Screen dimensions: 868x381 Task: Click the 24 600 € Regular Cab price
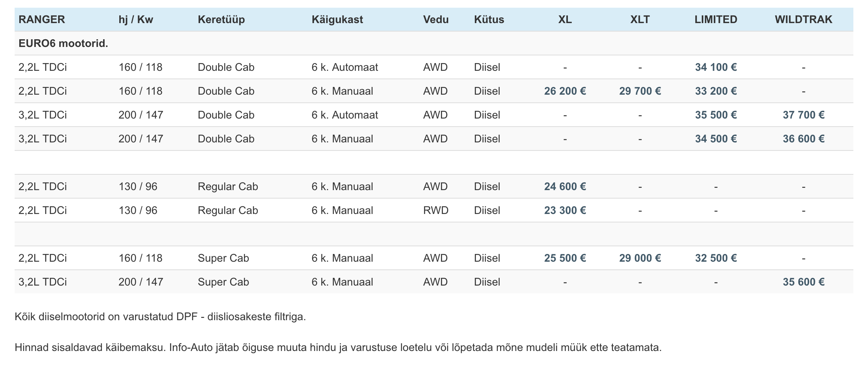pyautogui.click(x=565, y=187)
